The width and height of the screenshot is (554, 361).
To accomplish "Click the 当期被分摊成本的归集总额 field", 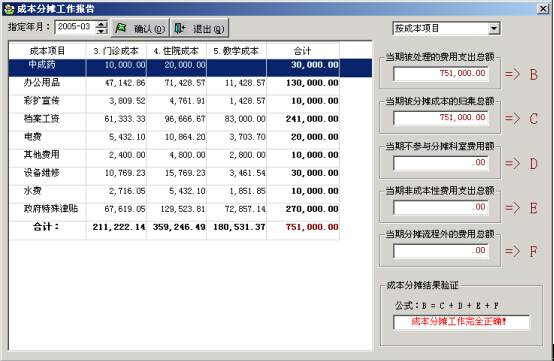I will tap(441, 118).
